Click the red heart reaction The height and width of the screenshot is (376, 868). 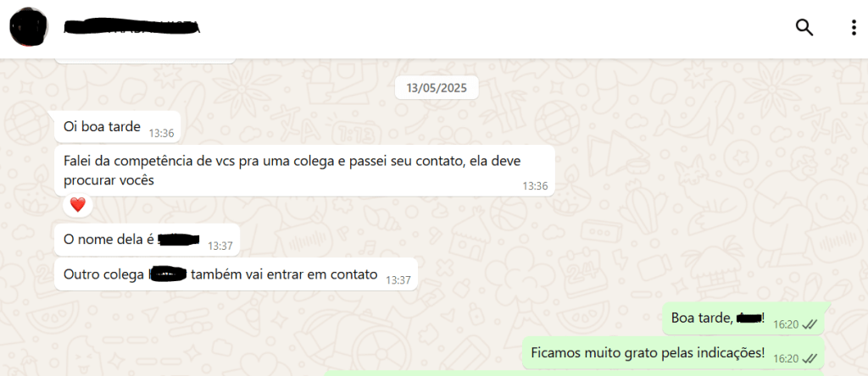coord(78,205)
